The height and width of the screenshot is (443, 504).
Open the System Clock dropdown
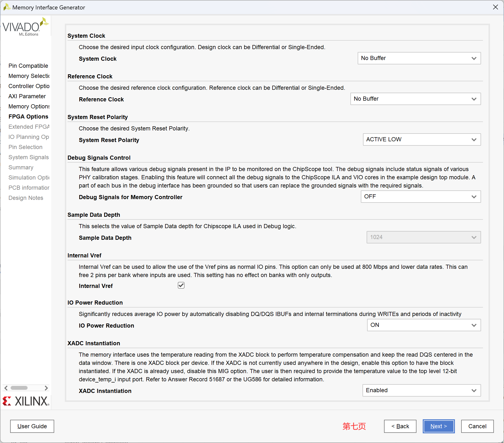(419, 58)
